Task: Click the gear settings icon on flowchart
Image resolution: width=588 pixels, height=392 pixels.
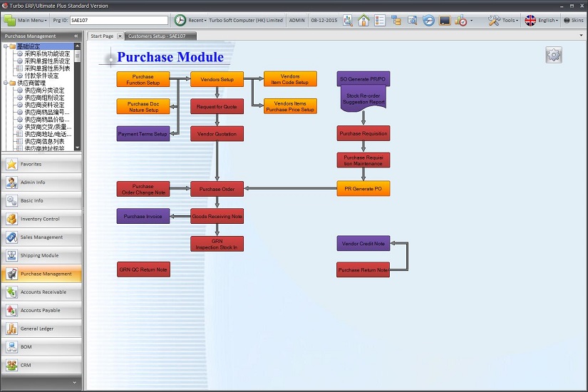Action: click(x=554, y=55)
